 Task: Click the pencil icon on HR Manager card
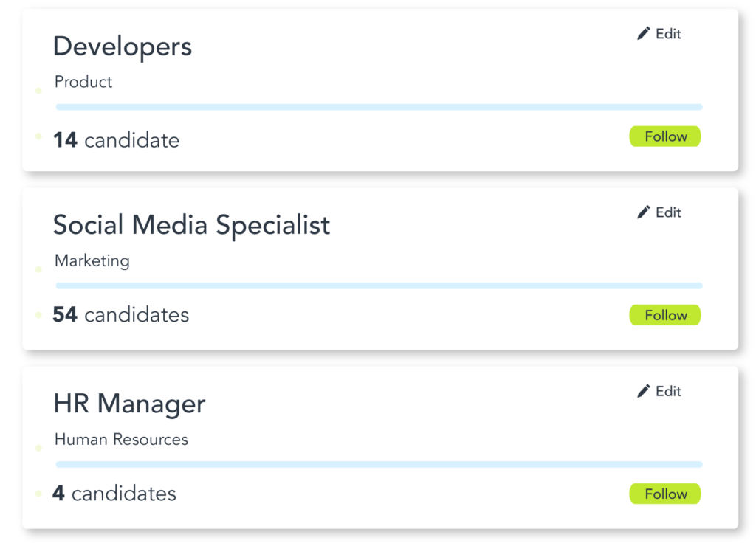click(643, 391)
